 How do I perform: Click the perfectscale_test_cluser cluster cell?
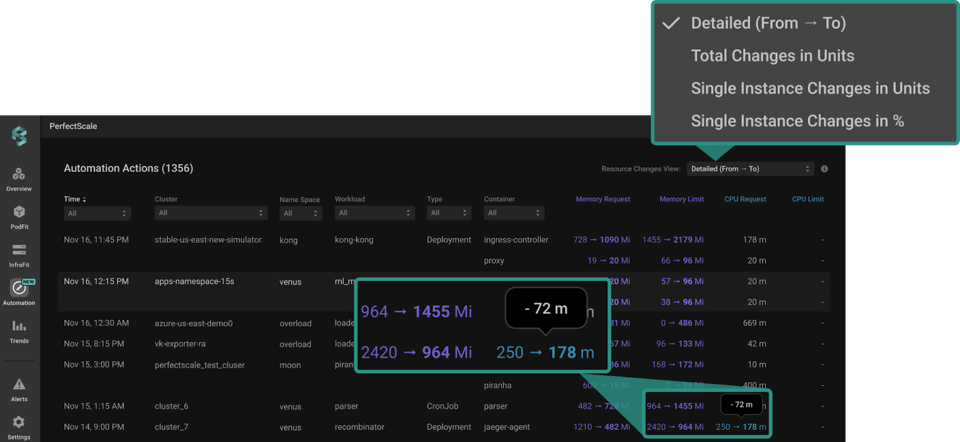(200, 365)
